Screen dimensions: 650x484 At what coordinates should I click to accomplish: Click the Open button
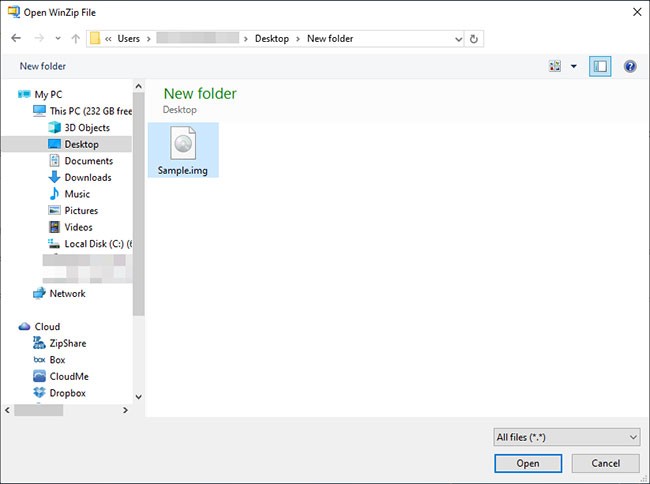pos(527,463)
